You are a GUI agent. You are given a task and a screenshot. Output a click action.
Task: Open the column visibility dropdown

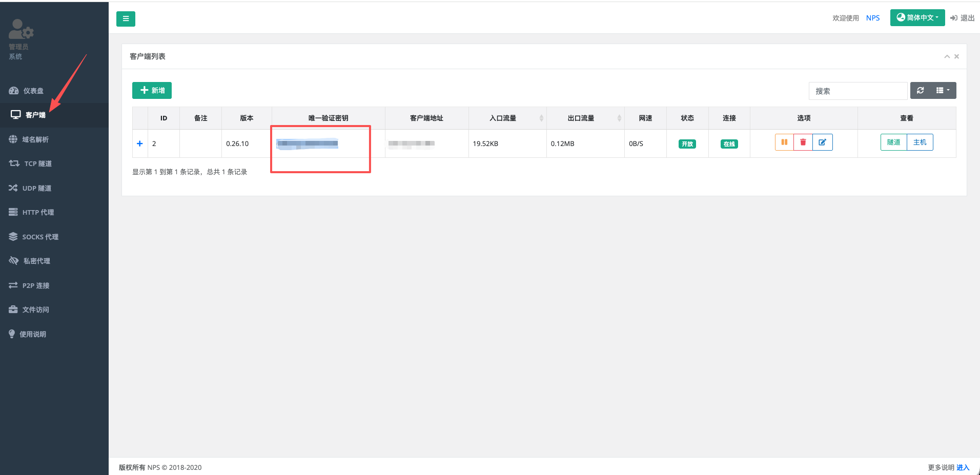click(943, 91)
